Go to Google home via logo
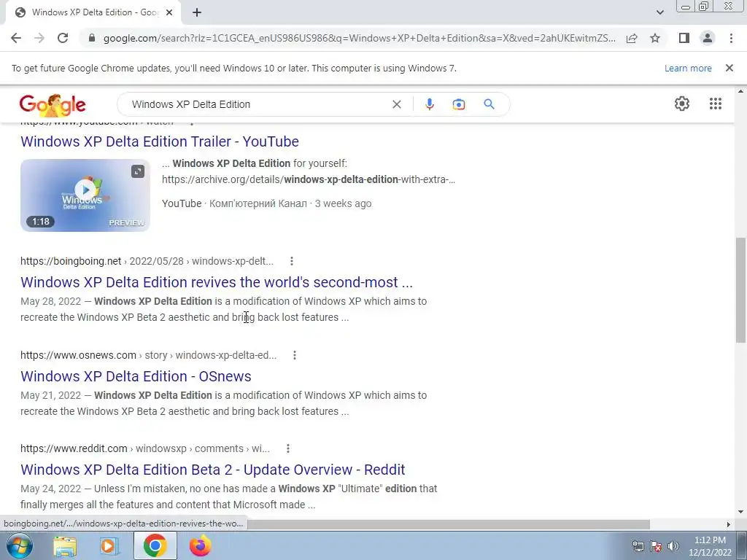 click(53, 105)
